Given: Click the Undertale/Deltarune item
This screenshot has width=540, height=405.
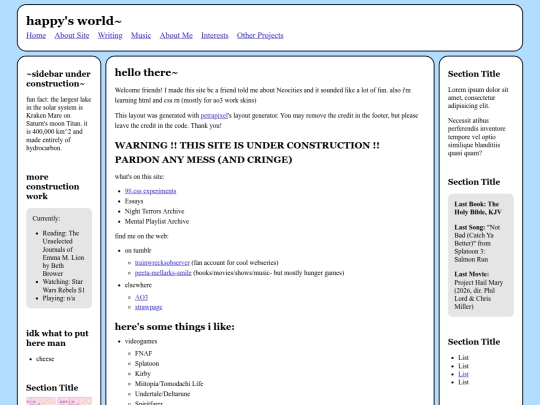Looking at the screenshot, I should [162, 394].
